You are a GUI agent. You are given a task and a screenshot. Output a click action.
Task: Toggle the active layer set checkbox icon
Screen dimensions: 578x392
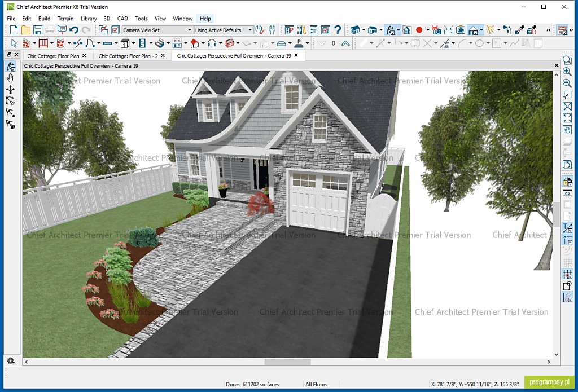click(115, 30)
